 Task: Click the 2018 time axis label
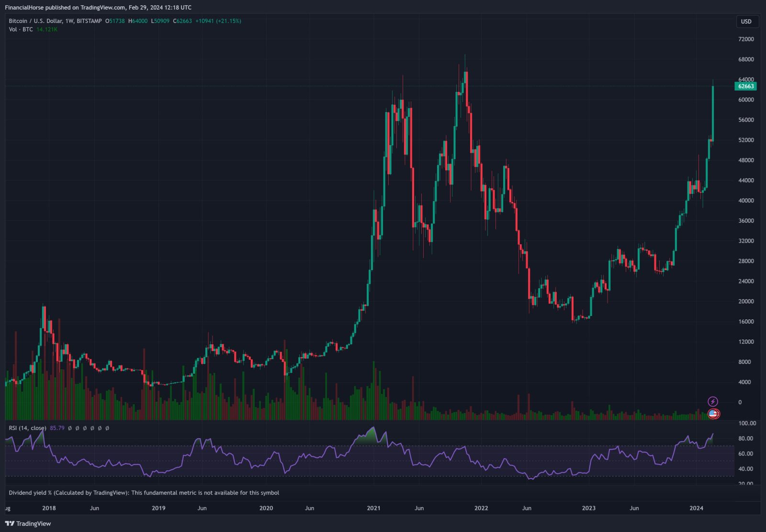[x=49, y=508]
